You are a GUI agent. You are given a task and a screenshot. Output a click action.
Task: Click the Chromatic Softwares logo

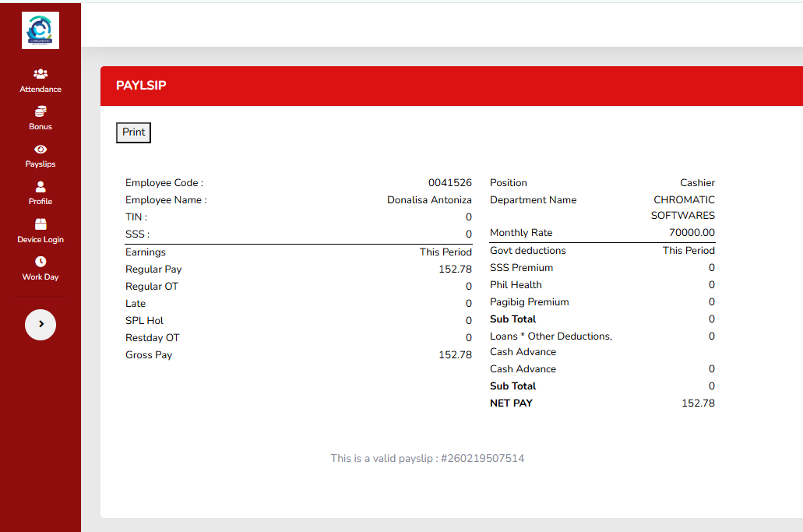pos(41,30)
